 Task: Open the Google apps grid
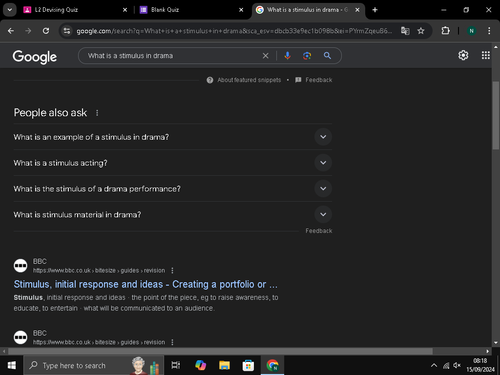[486, 55]
